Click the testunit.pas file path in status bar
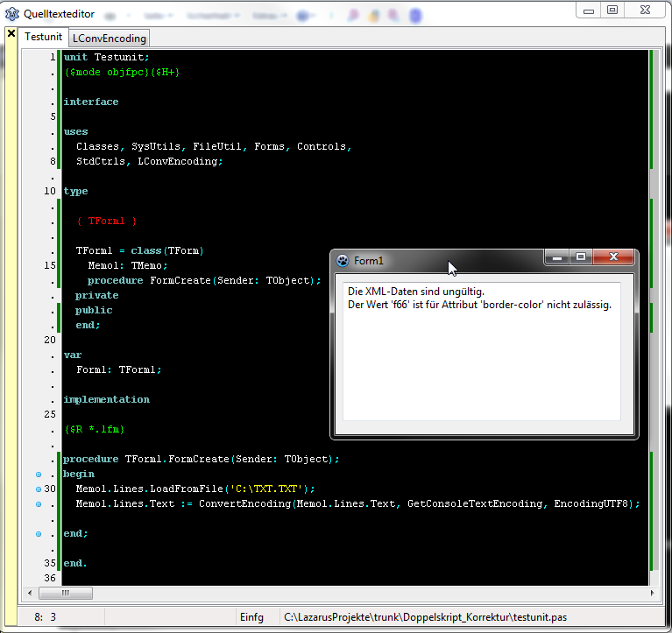 click(x=426, y=617)
